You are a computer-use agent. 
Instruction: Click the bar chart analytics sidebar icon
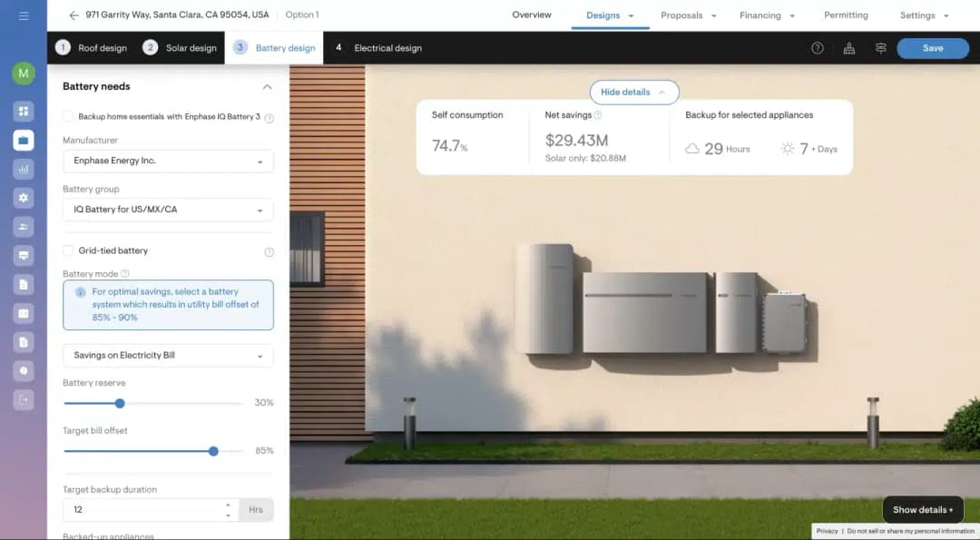pyautogui.click(x=24, y=169)
